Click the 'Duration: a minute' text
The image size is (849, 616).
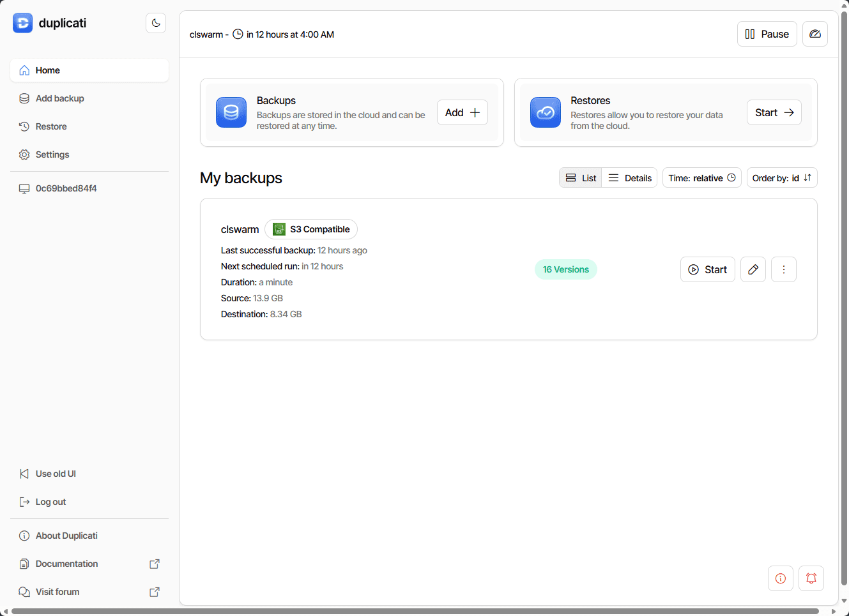coord(257,282)
